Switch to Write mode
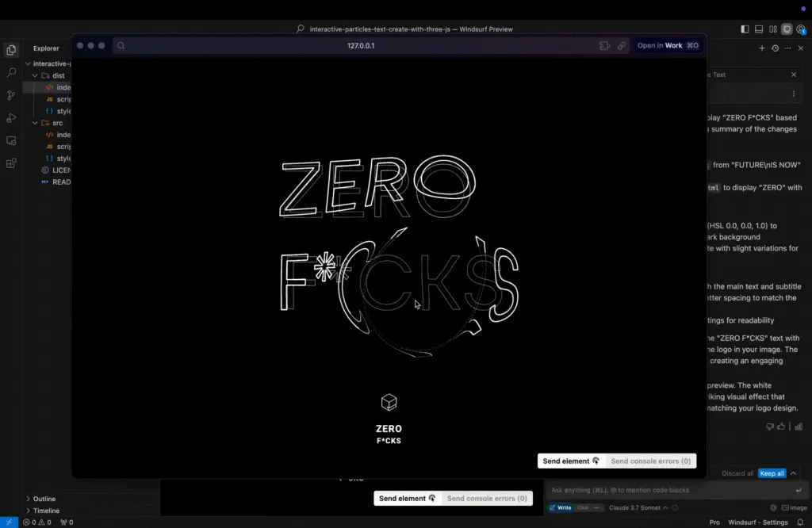The height and width of the screenshot is (528, 812). [561, 507]
